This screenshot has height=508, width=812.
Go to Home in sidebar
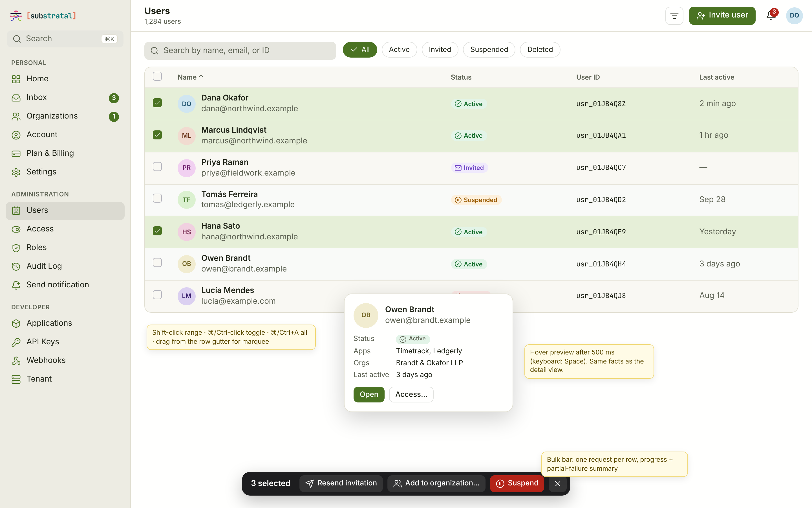[65, 79]
